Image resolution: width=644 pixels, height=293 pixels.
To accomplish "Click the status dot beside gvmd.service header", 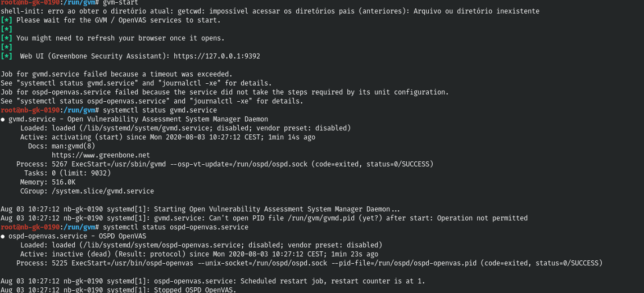I will click(x=3, y=119).
